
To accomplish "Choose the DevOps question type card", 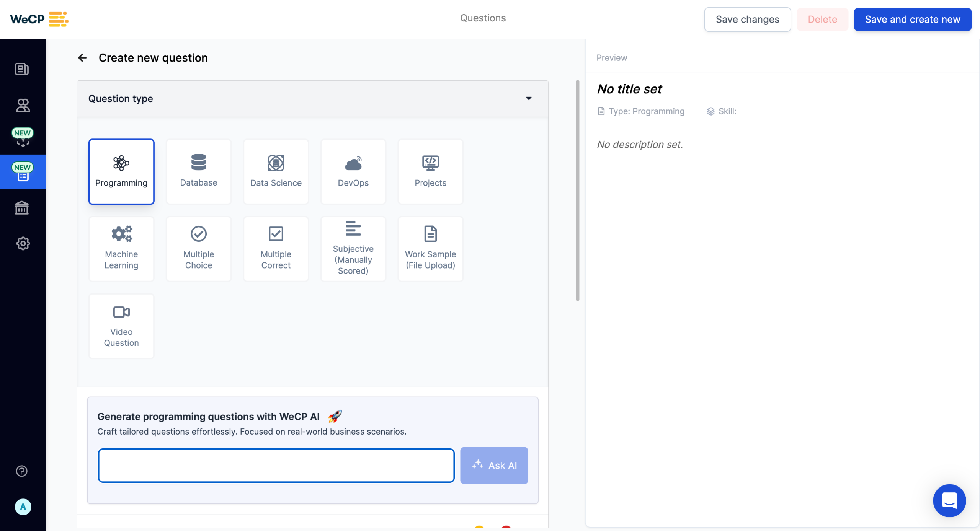I will pos(353,172).
